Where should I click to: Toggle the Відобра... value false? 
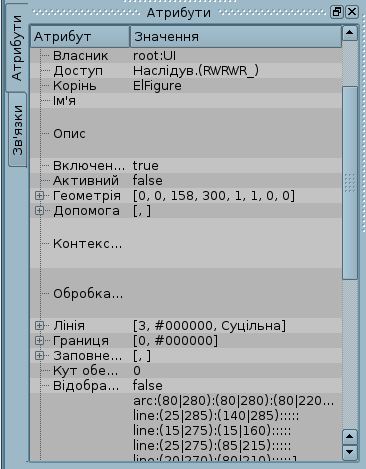[148, 386]
